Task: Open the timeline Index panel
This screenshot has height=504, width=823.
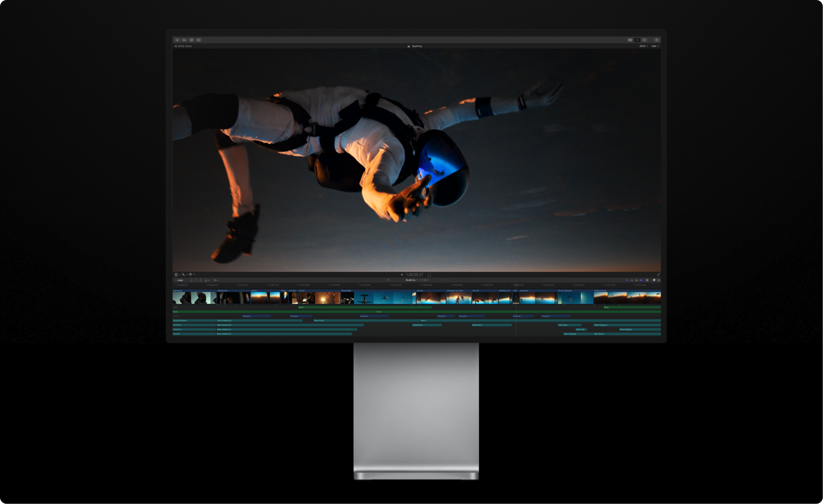Action: [179, 280]
